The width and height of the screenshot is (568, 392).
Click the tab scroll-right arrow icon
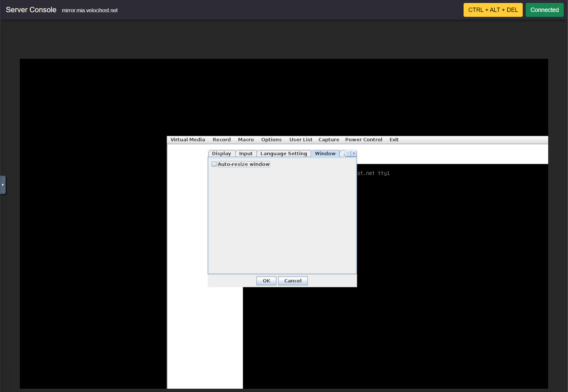[354, 153]
